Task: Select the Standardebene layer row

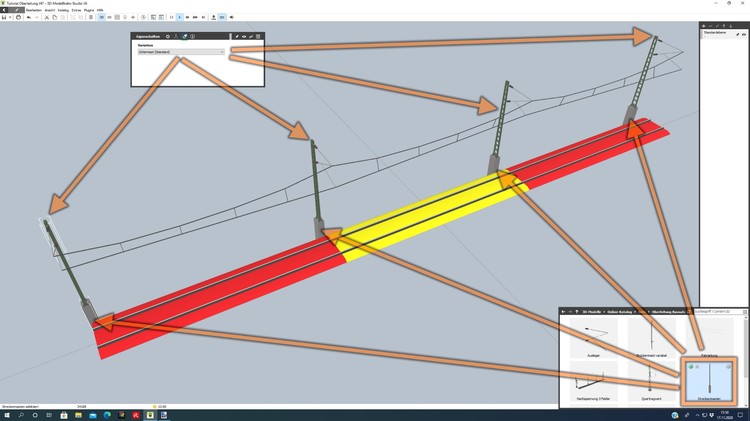Action: (724, 33)
